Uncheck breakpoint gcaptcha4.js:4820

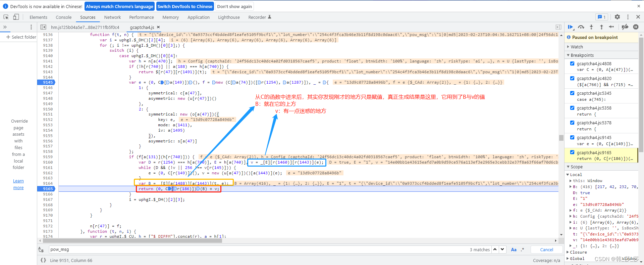(572, 78)
